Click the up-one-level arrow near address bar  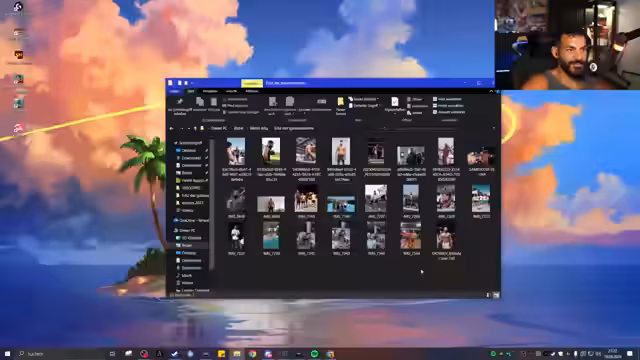pos(195,129)
